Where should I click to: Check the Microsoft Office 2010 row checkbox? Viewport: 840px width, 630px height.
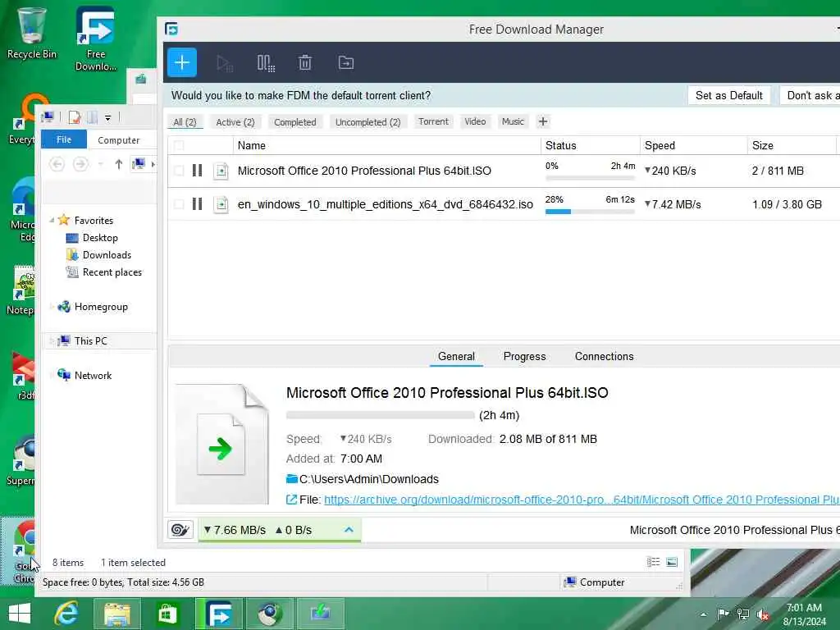(x=179, y=171)
